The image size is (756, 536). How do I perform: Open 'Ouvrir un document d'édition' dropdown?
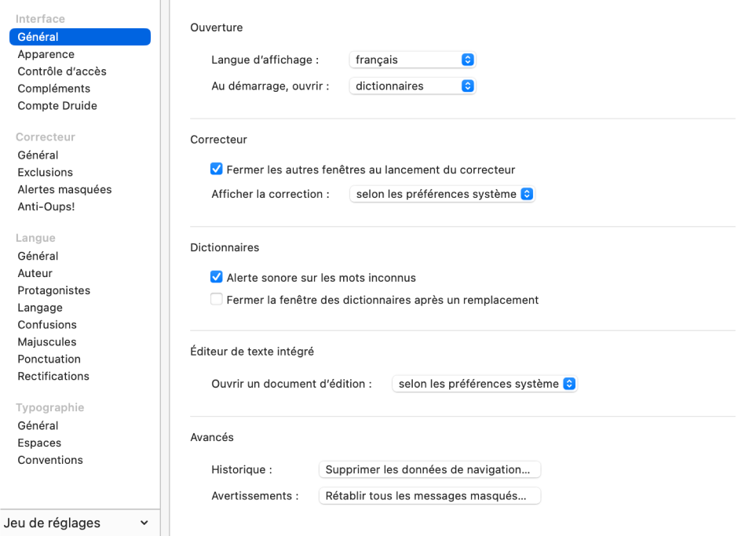pos(484,385)
